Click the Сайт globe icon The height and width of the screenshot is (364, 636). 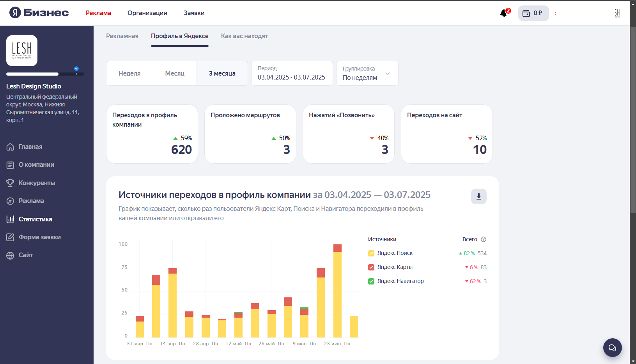[x=11, y=256]
